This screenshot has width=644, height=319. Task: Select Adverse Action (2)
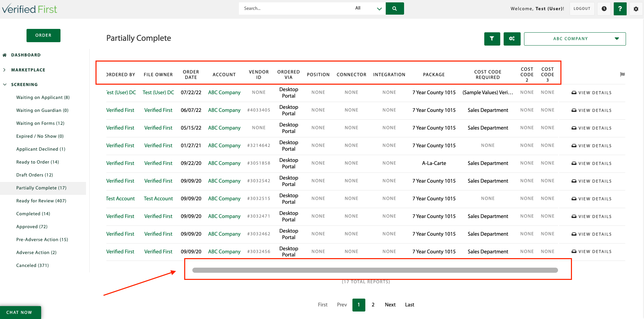pos(36,253)
